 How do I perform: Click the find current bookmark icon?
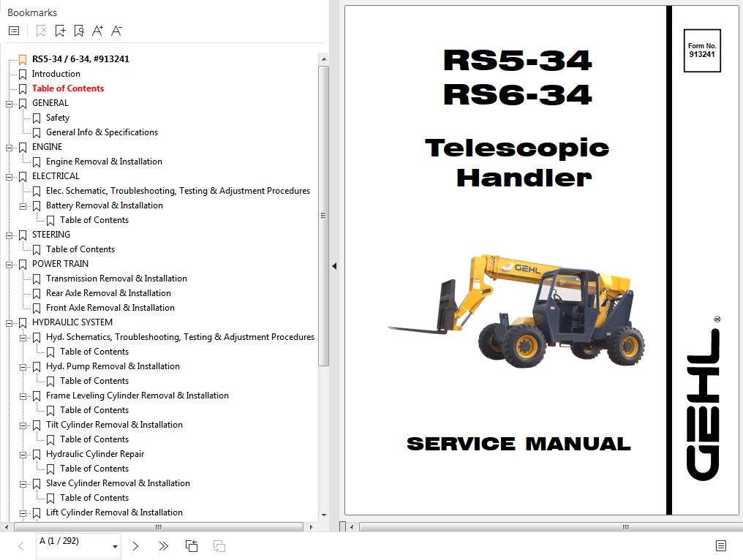pos(79,31)
